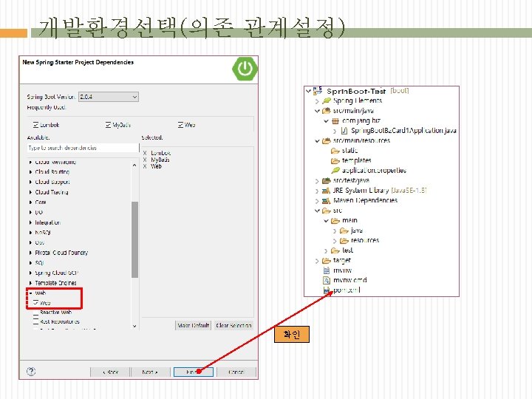Expand the Maven Dependencies node

click(x=317, y=201)
